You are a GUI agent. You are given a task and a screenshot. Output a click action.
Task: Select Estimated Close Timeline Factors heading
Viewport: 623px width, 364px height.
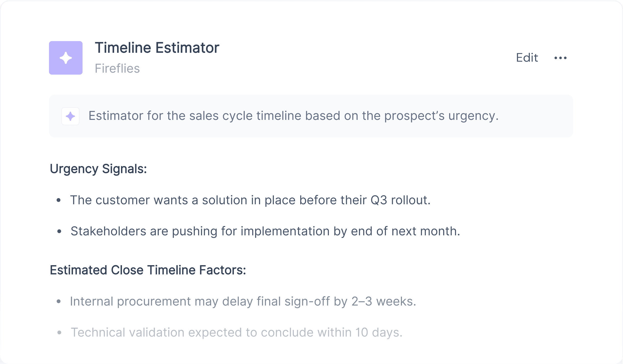pos(148,270)
